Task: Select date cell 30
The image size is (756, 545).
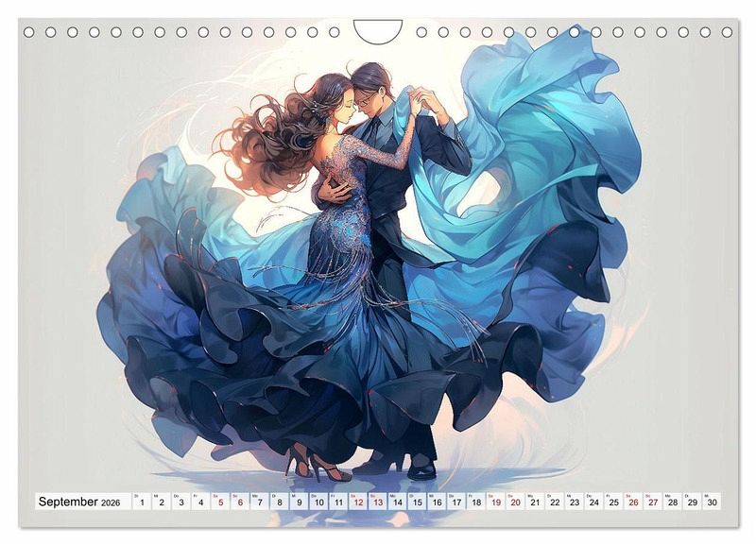Action: (x=713, y=502)
